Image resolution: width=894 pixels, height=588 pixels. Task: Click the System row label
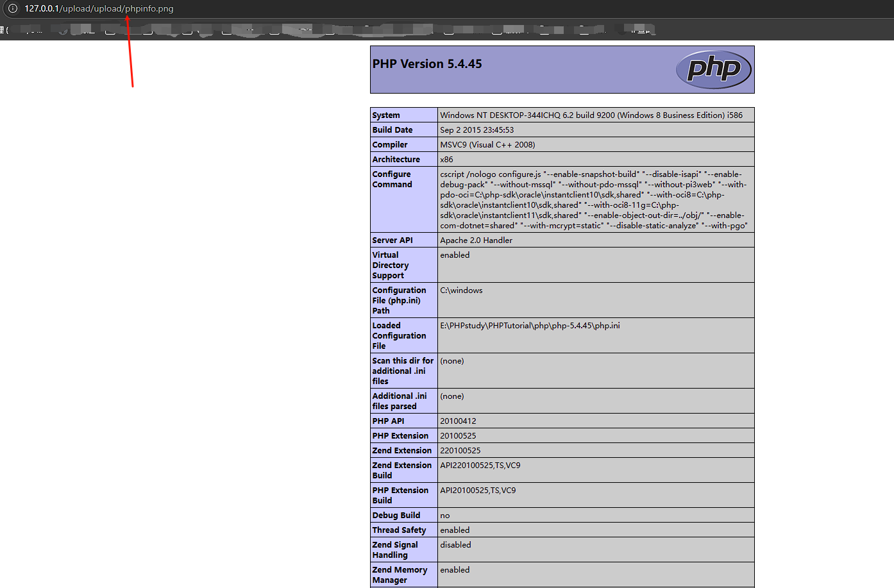(x=386, y=115)
